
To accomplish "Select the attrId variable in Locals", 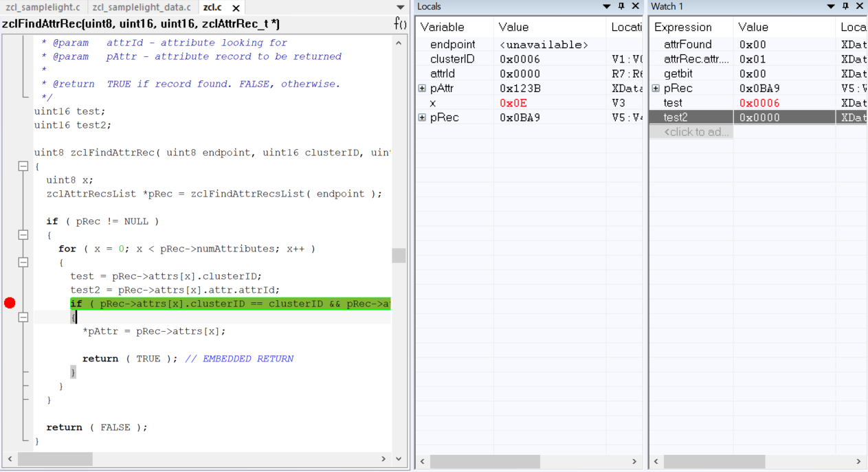I will [443, 74].
